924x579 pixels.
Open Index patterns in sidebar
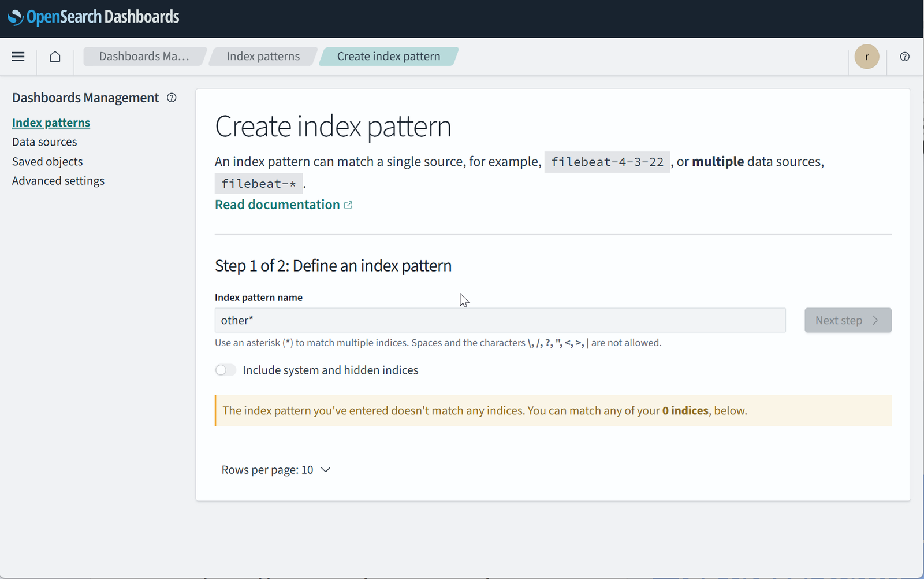(x=51, y=123)
